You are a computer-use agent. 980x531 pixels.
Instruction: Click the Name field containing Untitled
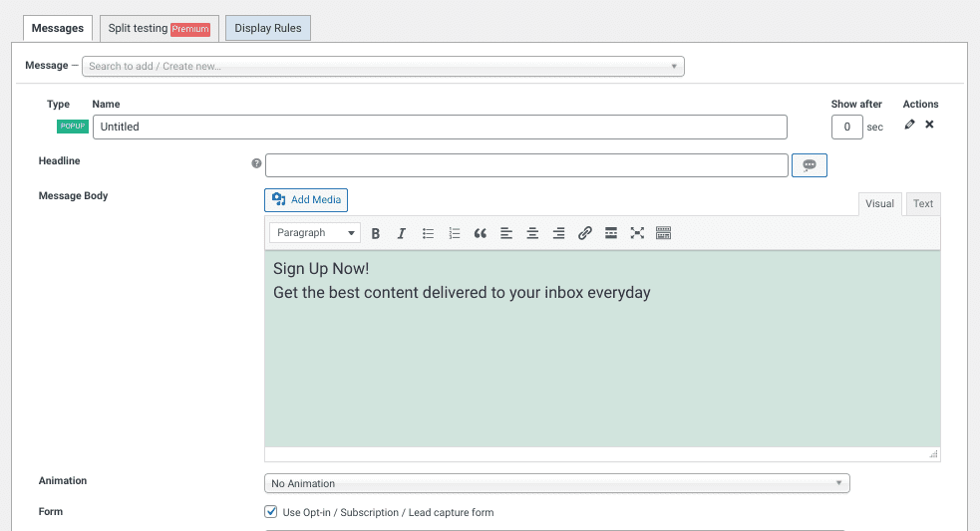coord(440,127)
